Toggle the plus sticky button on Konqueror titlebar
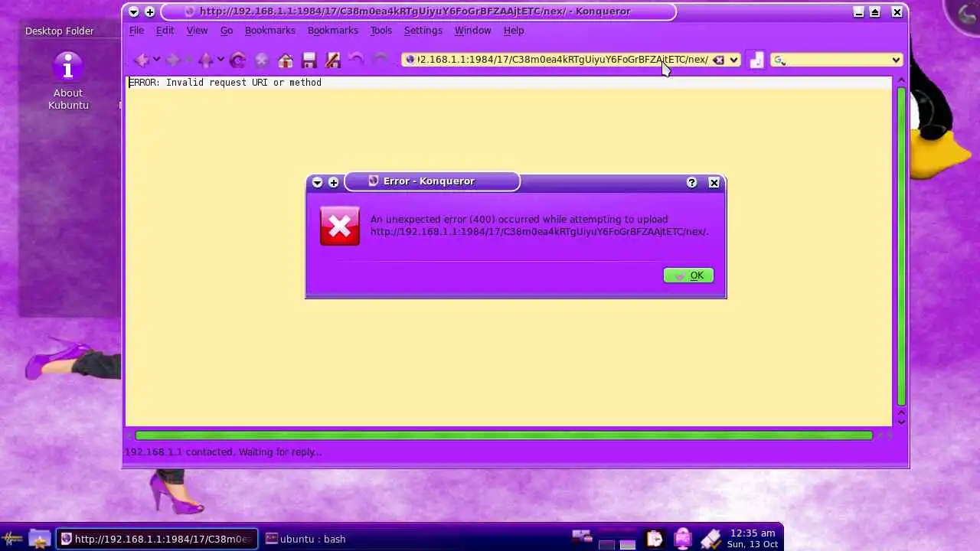The width and height of the screenshot is (980, 551). (x=149, y=11)
